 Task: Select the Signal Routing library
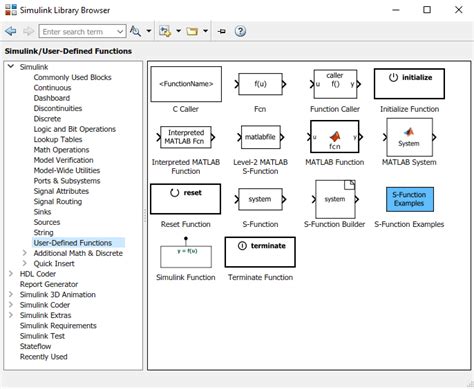tap(58, 201)
